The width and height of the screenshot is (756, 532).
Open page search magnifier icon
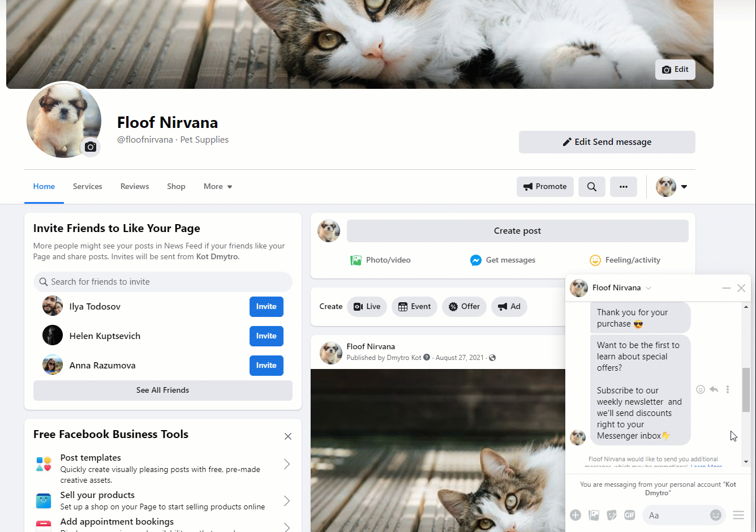[592, 187]
